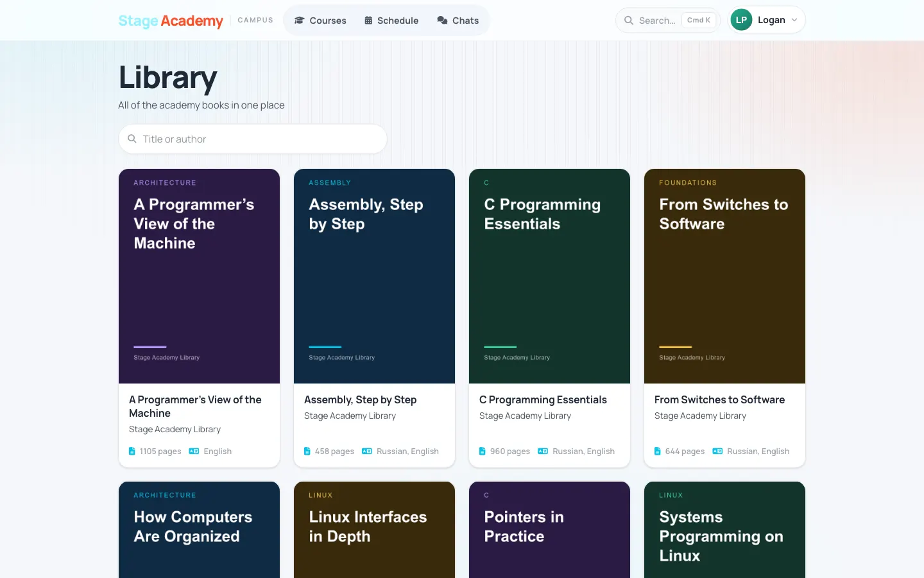Click the page icon beside 458 pages

click(307, 451)
